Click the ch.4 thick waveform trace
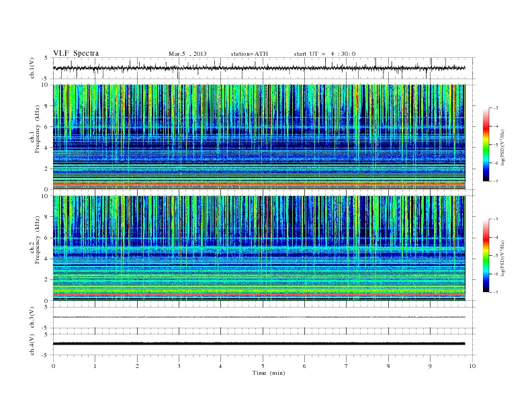This screenshot has width=532, height=411. pos(259,344)
